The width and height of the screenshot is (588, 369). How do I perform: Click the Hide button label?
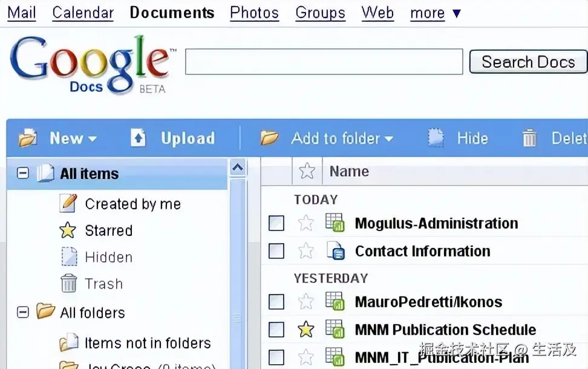pos(472,139)
